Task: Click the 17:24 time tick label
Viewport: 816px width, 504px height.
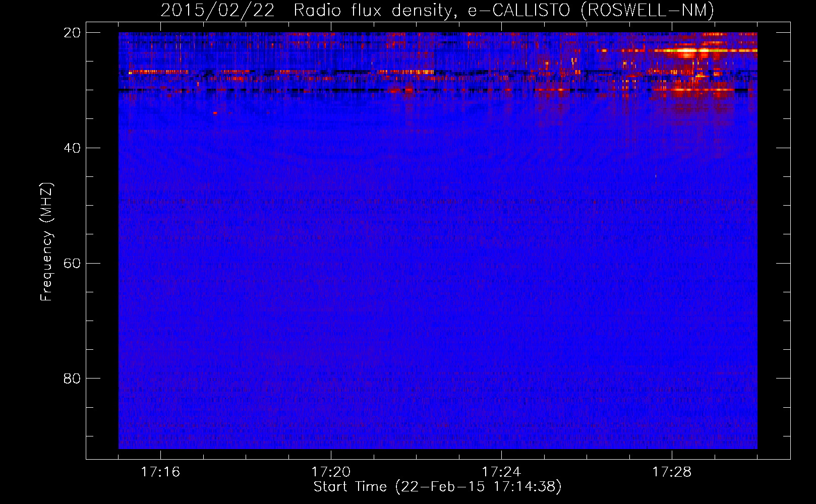Action: click(501, 472)
